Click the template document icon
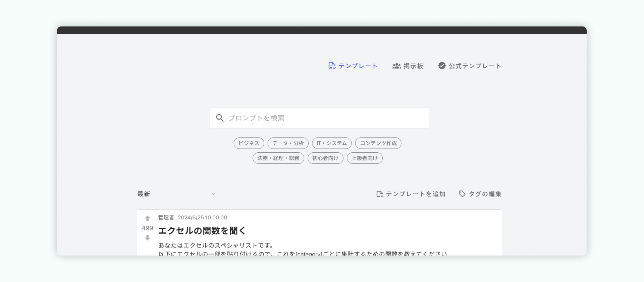644x282 pixels. pyautogui.click(x=332, y=66)
